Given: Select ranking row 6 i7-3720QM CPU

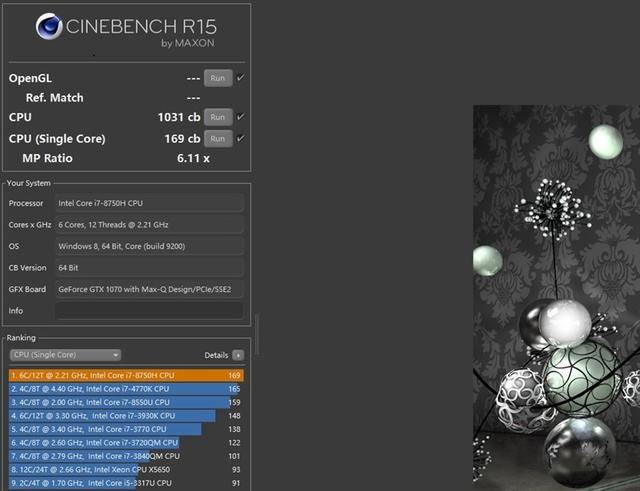Looking at the screenshot, I should point(126,443).
